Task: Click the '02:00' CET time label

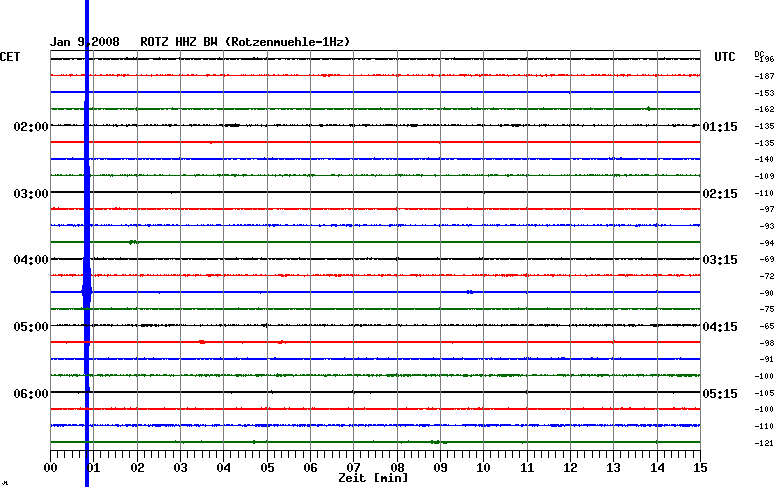Action: coord(31,127)
